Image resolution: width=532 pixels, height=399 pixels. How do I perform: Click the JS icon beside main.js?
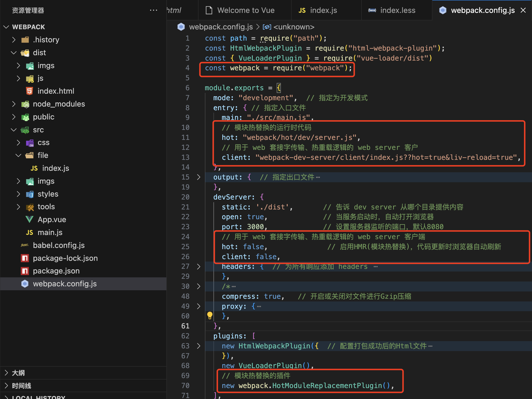pyautogui.click(x=29, y=232)
